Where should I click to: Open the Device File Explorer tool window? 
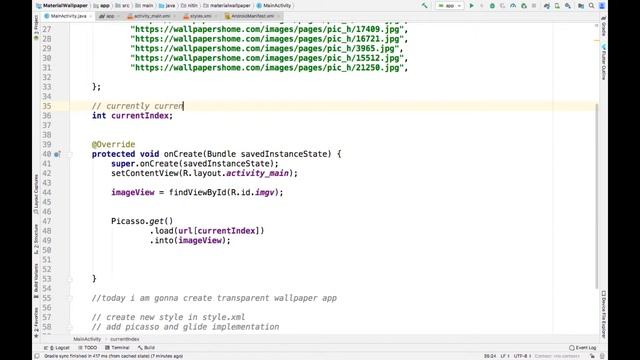pyautogui.click(x=604, y=314)
